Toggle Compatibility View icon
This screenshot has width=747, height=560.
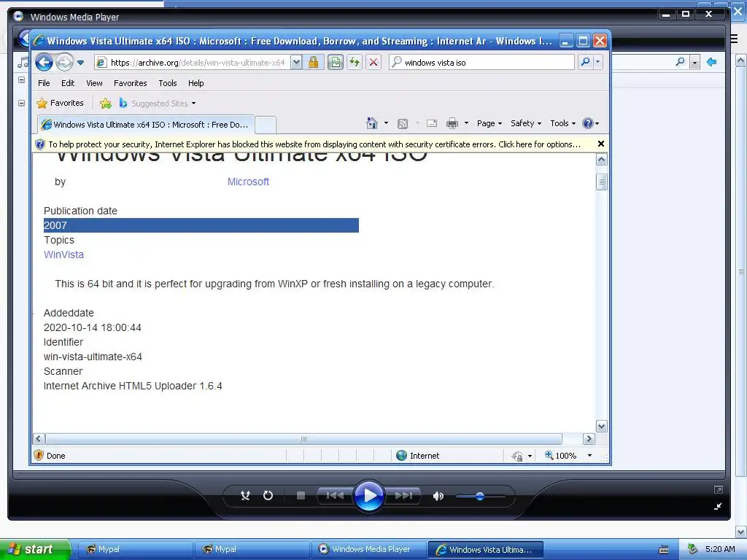point(336,63)
